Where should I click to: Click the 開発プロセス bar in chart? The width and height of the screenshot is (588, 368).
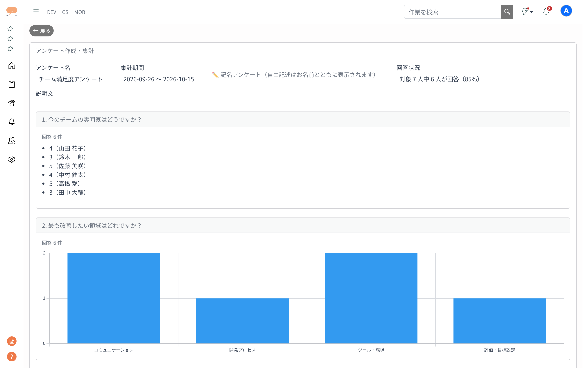pyautogui.click(x=243, y=321)
